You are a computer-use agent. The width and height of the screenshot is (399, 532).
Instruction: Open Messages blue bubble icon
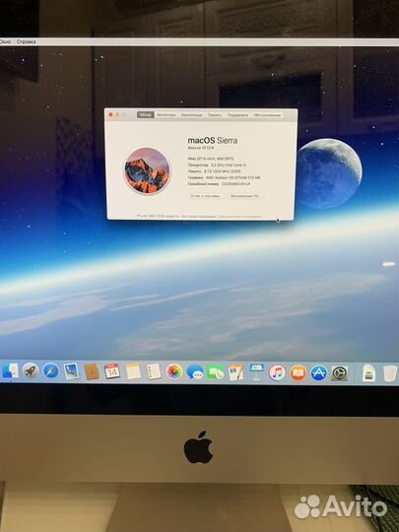195,371
